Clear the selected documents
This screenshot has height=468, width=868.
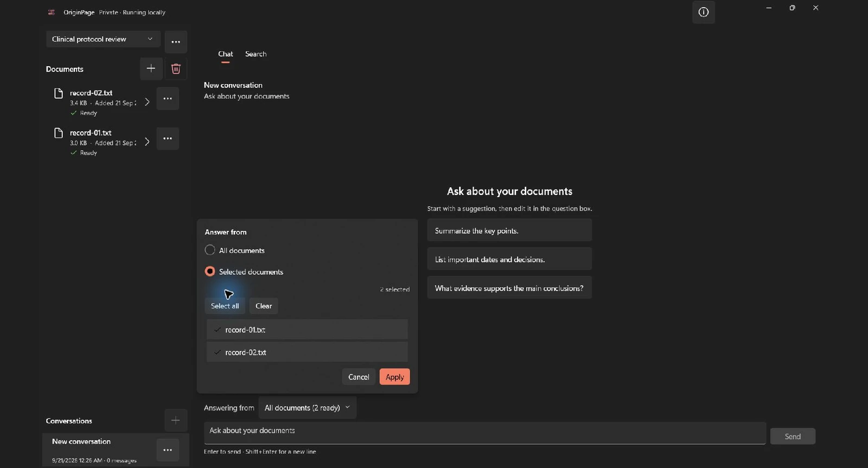[x=264, y=306]
